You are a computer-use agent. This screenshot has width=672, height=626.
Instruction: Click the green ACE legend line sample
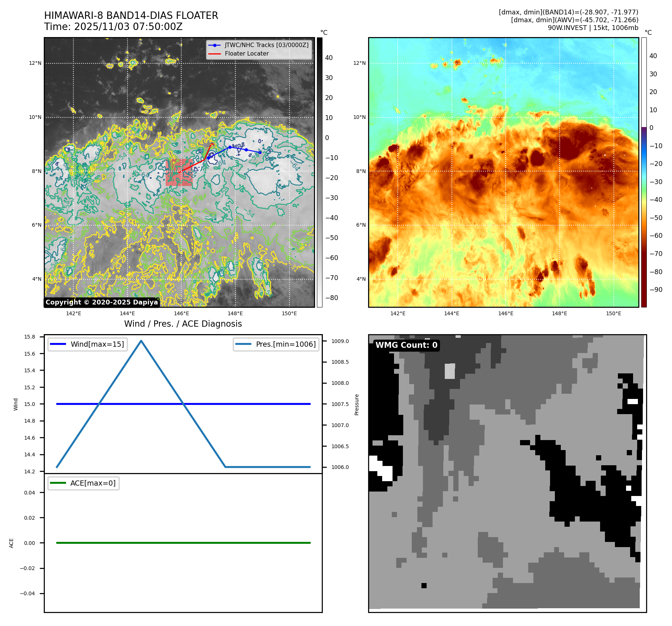(x=58, y=483)
